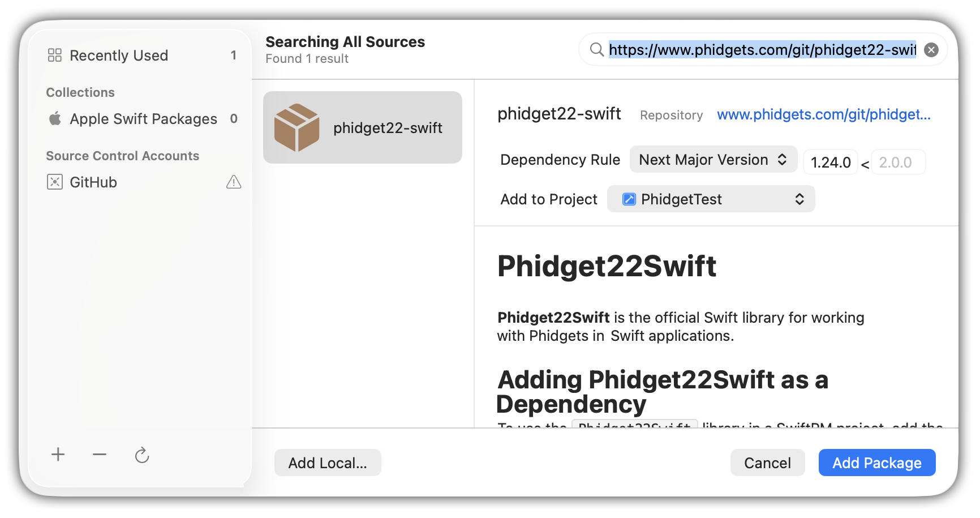Open the Dependency Rule dropdown
This screenshot has height=518, width=980.
pyautogui.click(x=713, y=160)
